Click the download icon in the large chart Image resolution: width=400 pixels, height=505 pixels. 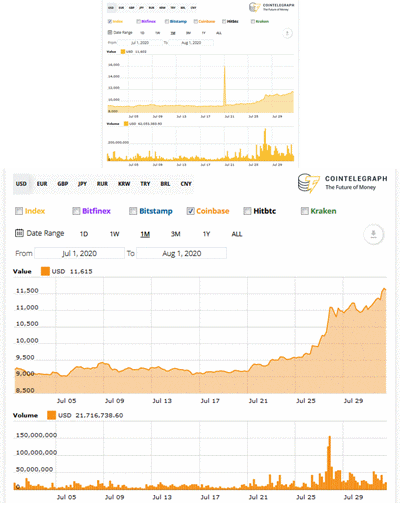pos(373,234)
